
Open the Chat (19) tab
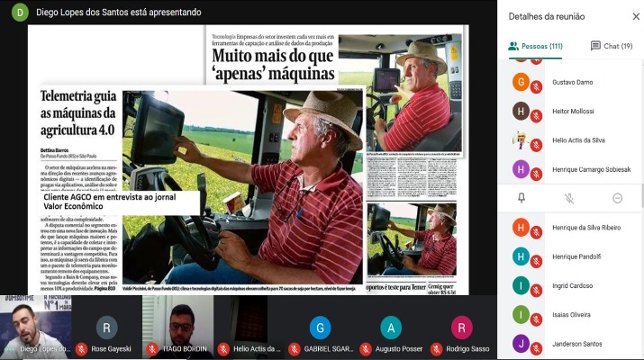tap(612, 46)
